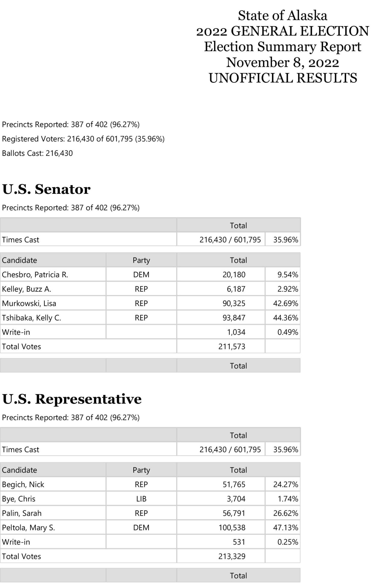Click Peltola's 100,538 vote total
This screenshot has height=588, width=385.
coord(232,528)
